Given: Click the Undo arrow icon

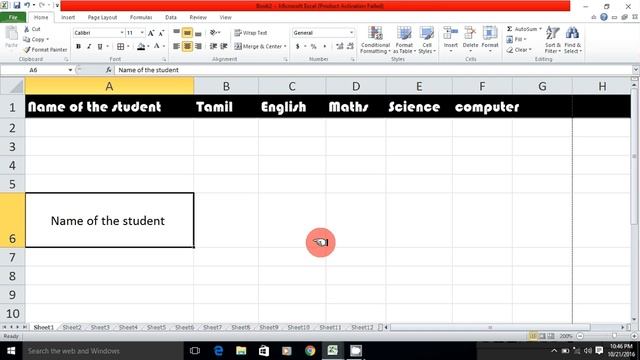Looking at the screenshot, I should point(27,5).
